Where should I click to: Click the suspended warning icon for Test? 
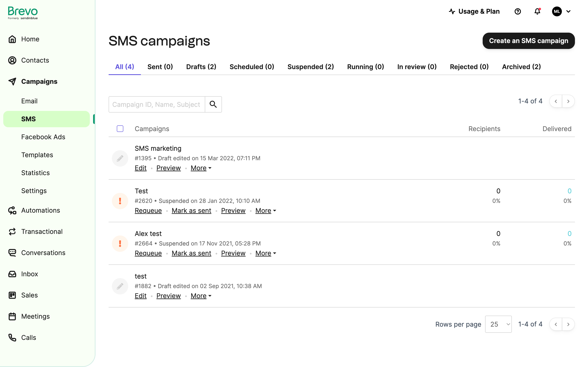point(120,201)
